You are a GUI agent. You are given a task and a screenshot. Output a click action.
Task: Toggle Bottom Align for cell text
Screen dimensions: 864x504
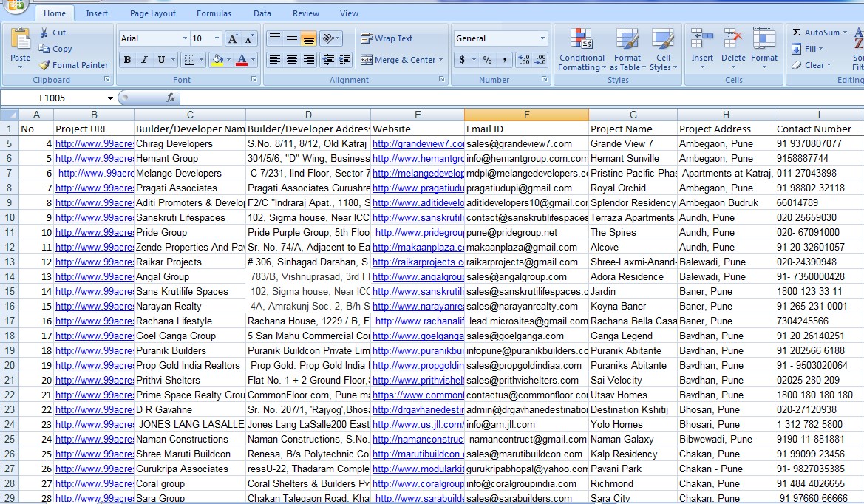point(309,38)
